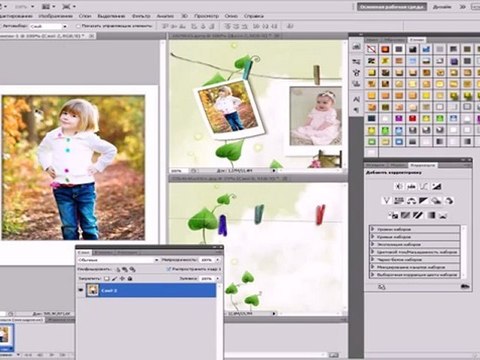The height and width of the screenshot is (360, 480).
Task: Open the Фильтр menu
Action: point(141,16)
